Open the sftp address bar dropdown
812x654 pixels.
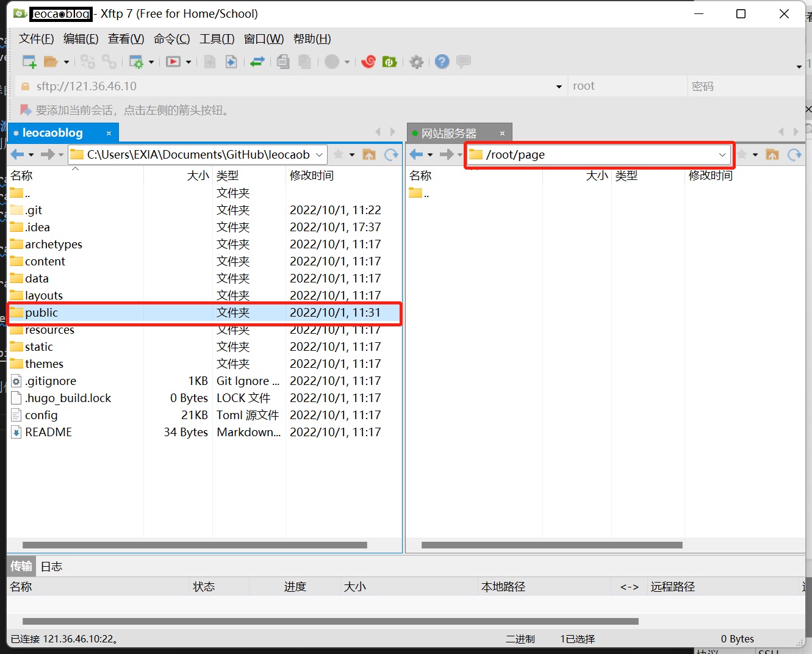tap(559, 87)
